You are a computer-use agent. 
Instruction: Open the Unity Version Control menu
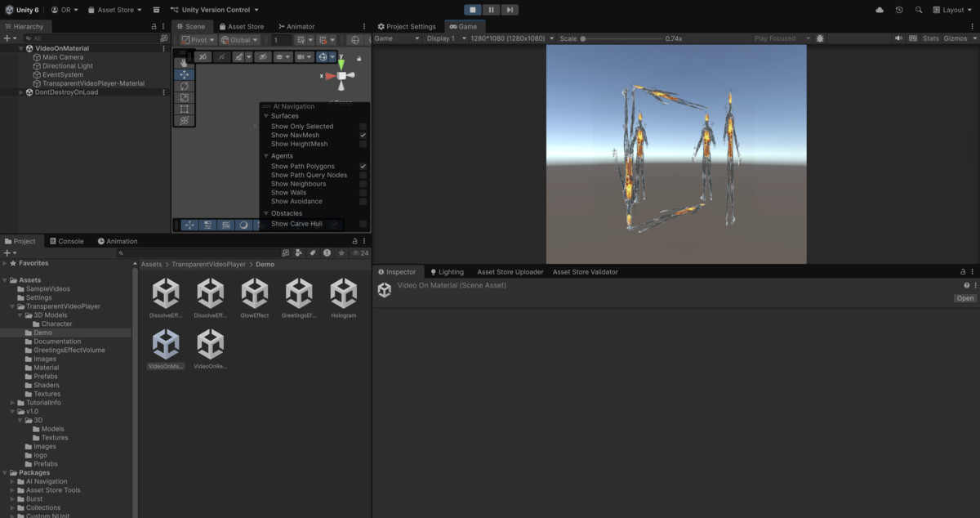click(214, 11)
